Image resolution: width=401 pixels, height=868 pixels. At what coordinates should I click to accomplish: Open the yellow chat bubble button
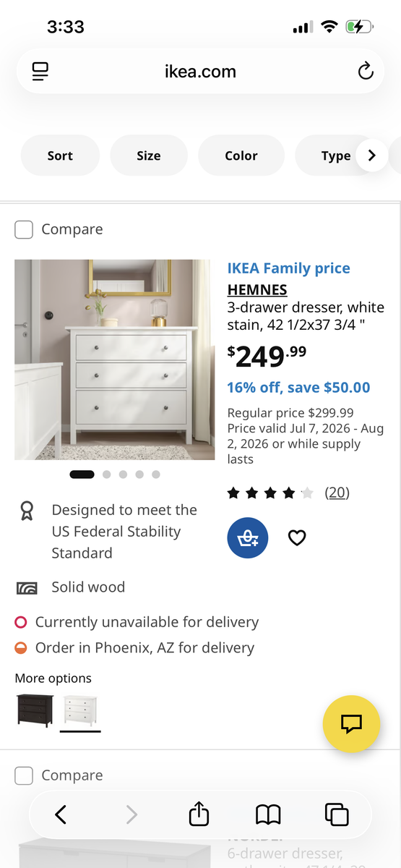[x=351, y=723]
